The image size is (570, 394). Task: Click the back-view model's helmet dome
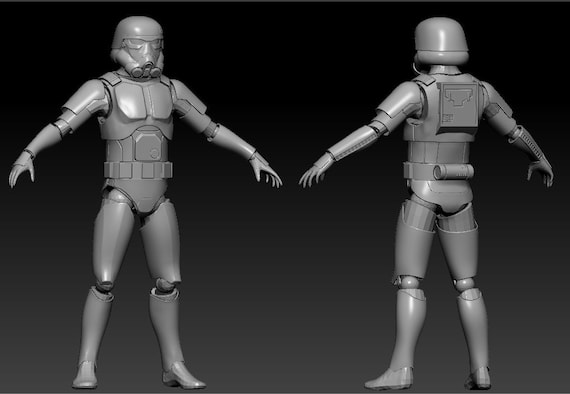(x=441, y=36)
